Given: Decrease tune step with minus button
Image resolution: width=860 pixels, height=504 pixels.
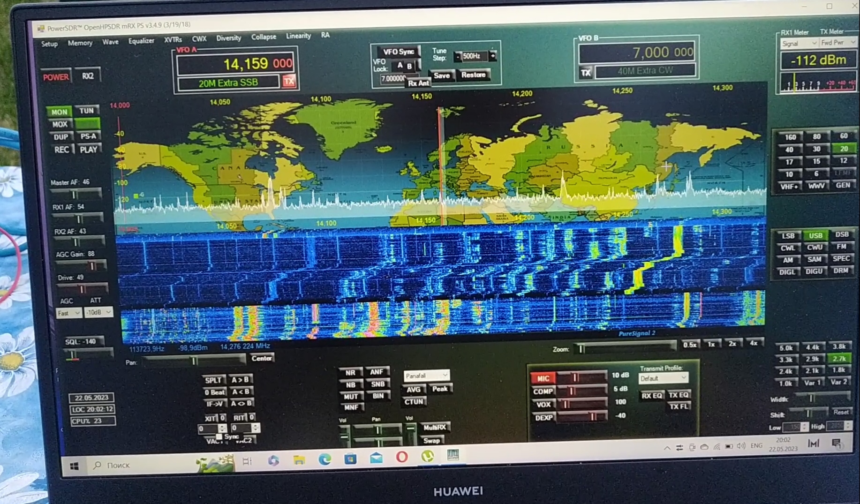Looking at the screenshot, I should pyautogui.click(x=458, y=57).
